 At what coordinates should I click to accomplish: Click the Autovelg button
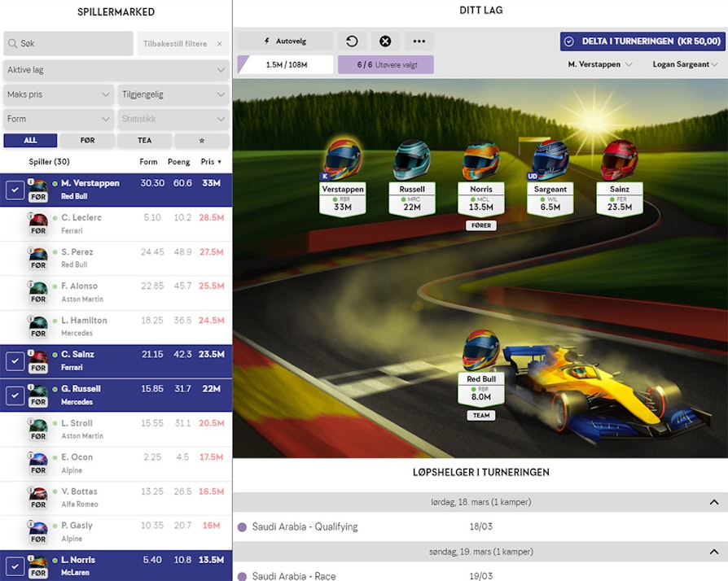click(x=285, y=41)
